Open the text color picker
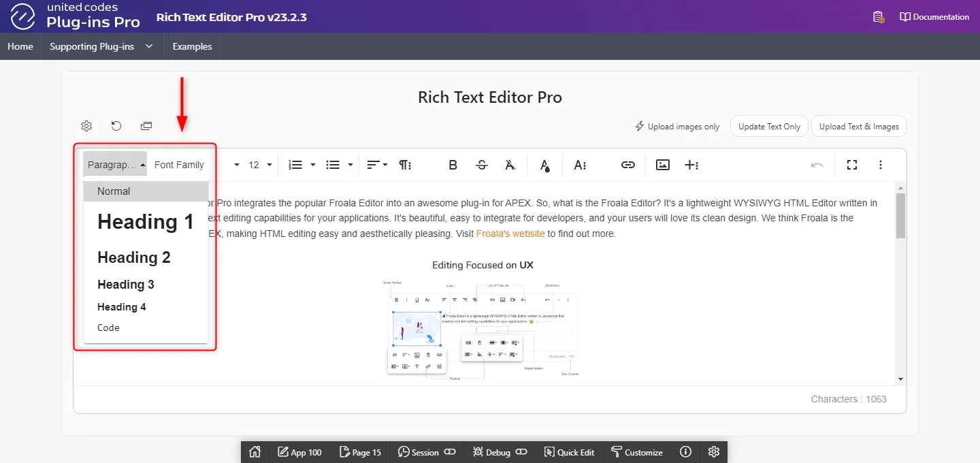The image size is (980, 463). pos(544,165)
